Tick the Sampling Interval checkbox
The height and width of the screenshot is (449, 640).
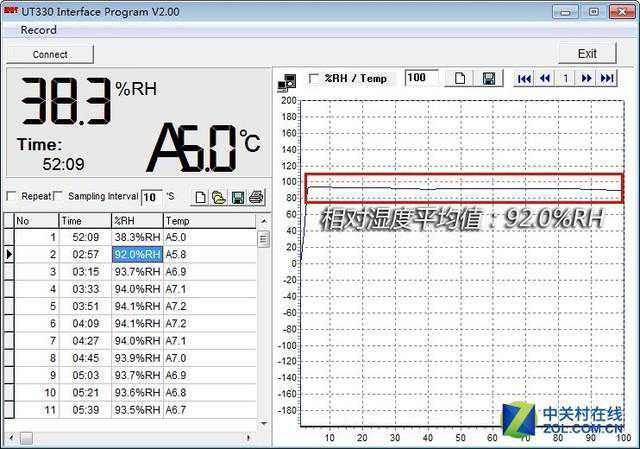pyautogui.click(x=59, y=196)
